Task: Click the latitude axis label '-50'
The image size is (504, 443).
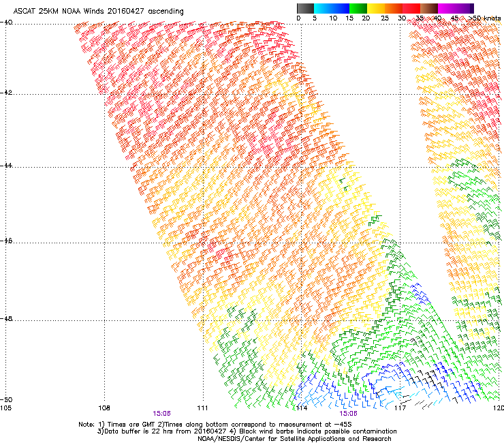Action: [x=6, y=399]
